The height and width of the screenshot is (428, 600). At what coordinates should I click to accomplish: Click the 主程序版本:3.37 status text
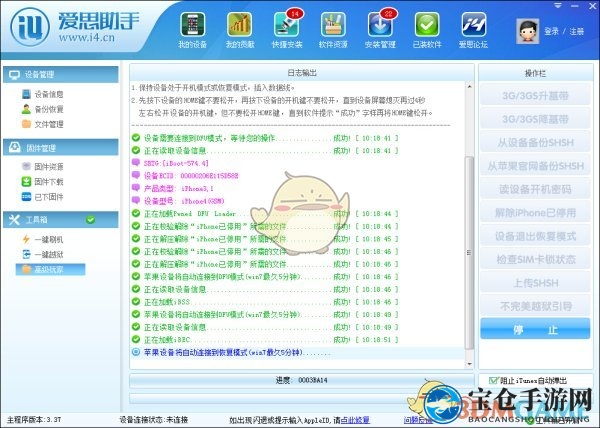click(34, 420)
